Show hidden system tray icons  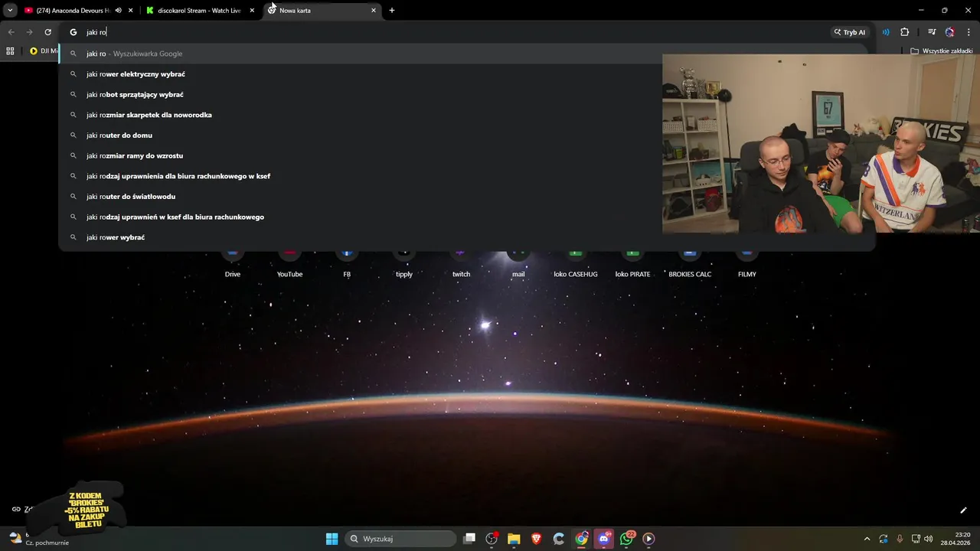867,539
